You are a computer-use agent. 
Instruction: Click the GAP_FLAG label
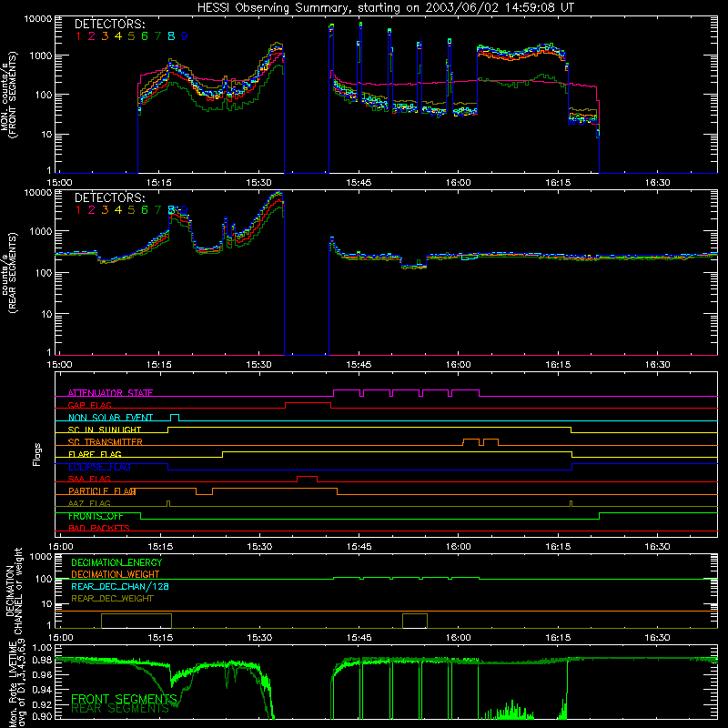[89, 405]
